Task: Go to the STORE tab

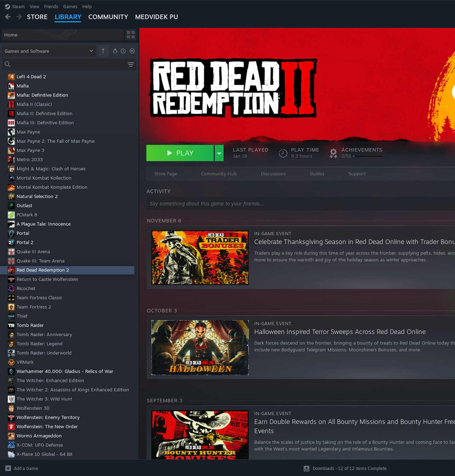Action: pyautogui.click(x=37, y=17)
